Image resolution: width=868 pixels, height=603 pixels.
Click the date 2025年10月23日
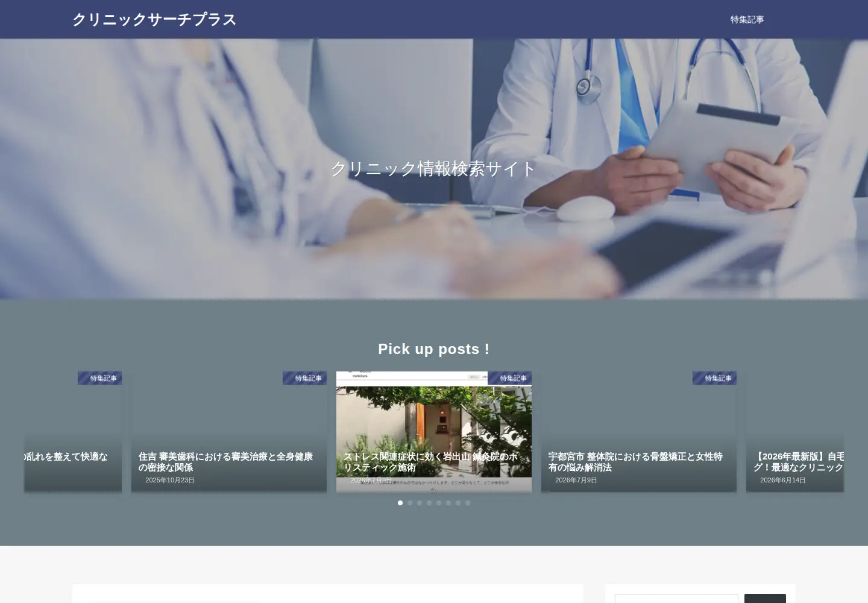[x=170, y=481]
